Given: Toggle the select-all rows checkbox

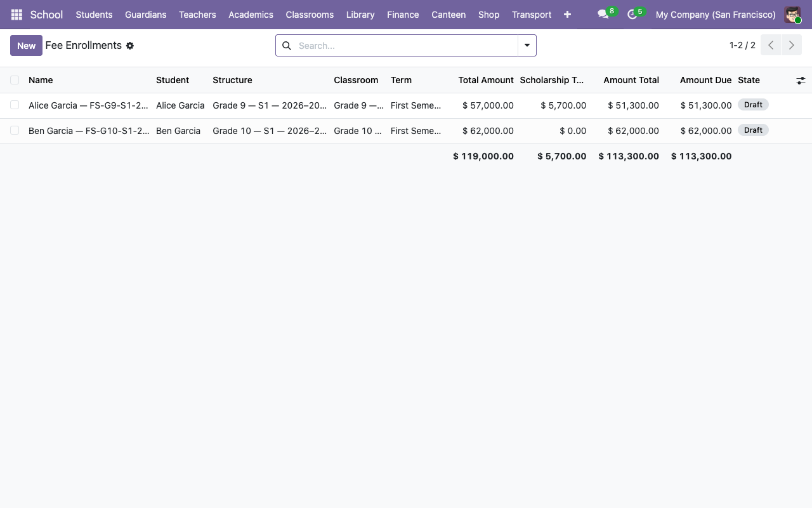Looking at the screenshot, I should tap(15, 80).
